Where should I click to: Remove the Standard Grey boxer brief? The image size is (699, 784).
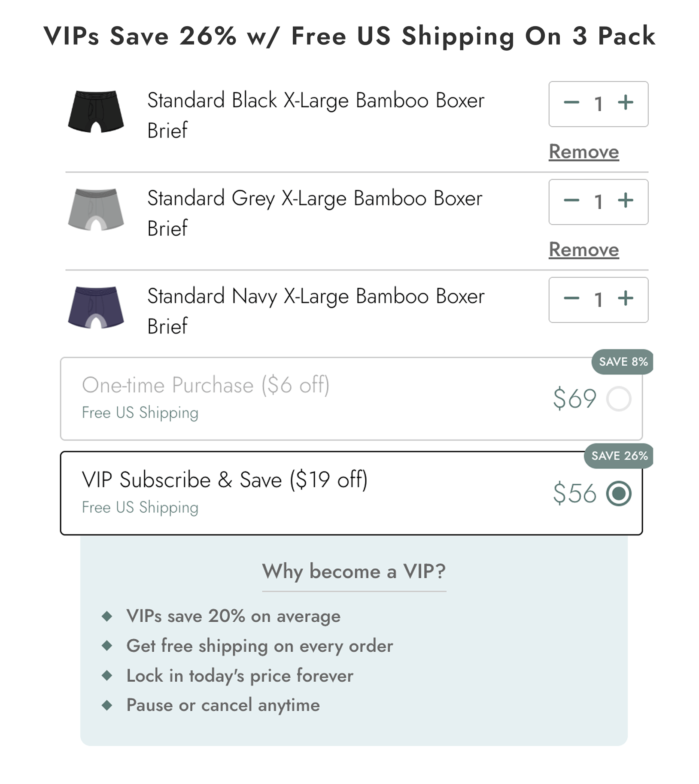click(583, 249)
